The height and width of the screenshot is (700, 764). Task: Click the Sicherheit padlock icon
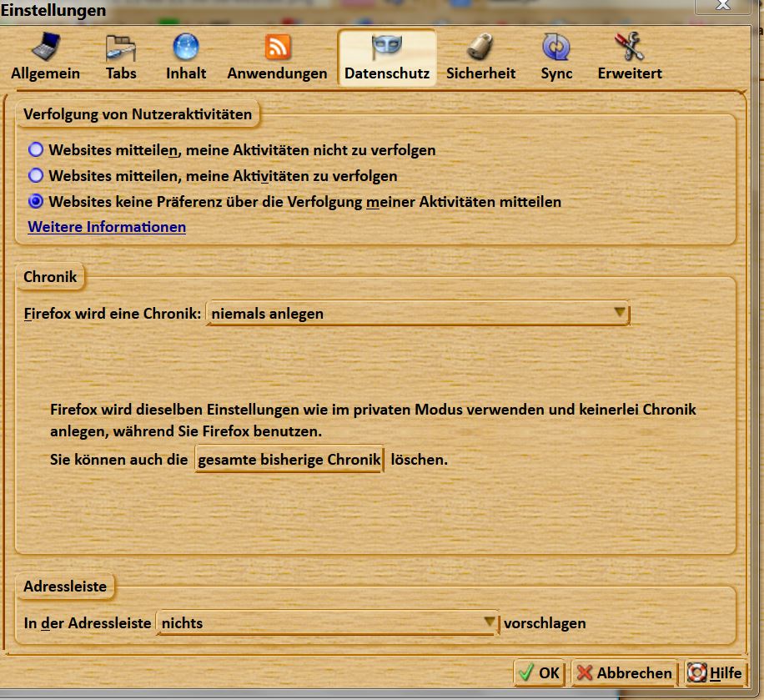click(x=480, y=47)
